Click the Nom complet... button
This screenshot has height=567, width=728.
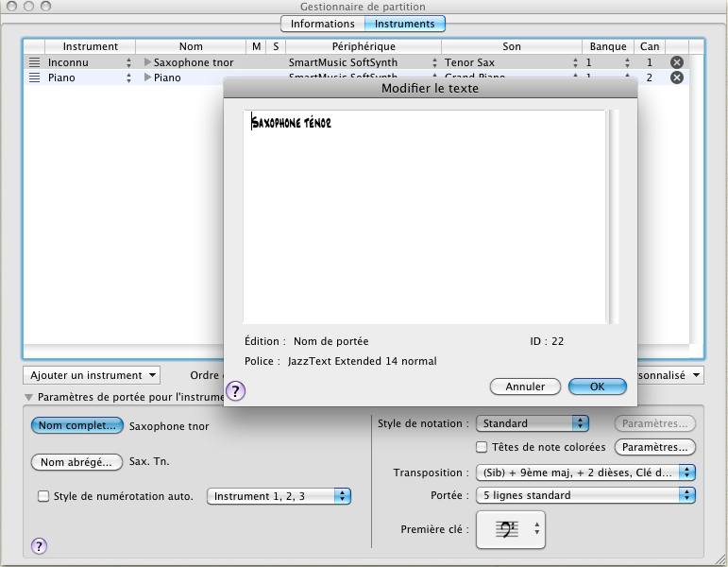click(x=77, y=426)
